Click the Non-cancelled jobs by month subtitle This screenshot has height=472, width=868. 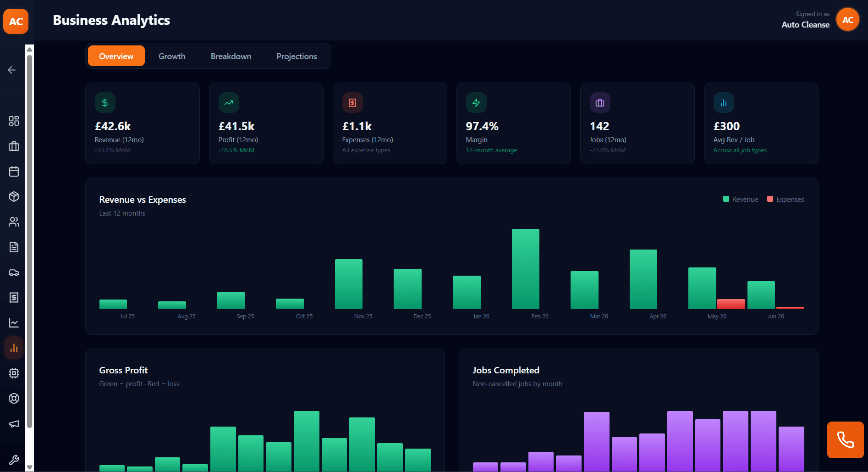pos(517,384)
